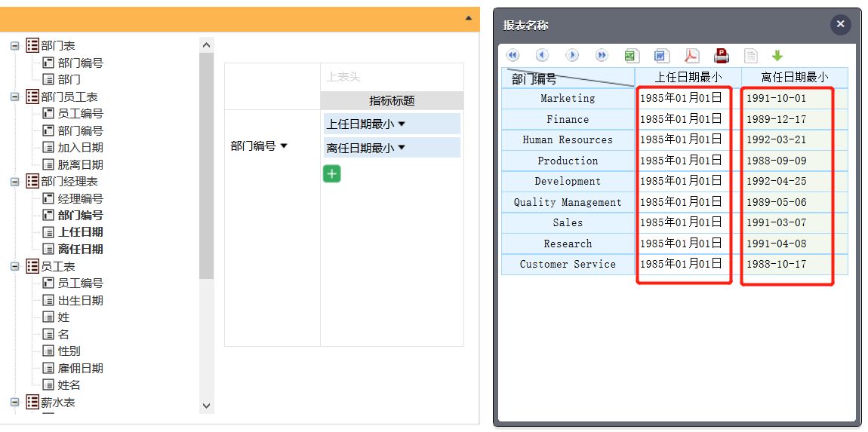Click the 指标标题 header bar
This screenshot has width=868, height=432.
pyautogui.click(x=392, y=101)
